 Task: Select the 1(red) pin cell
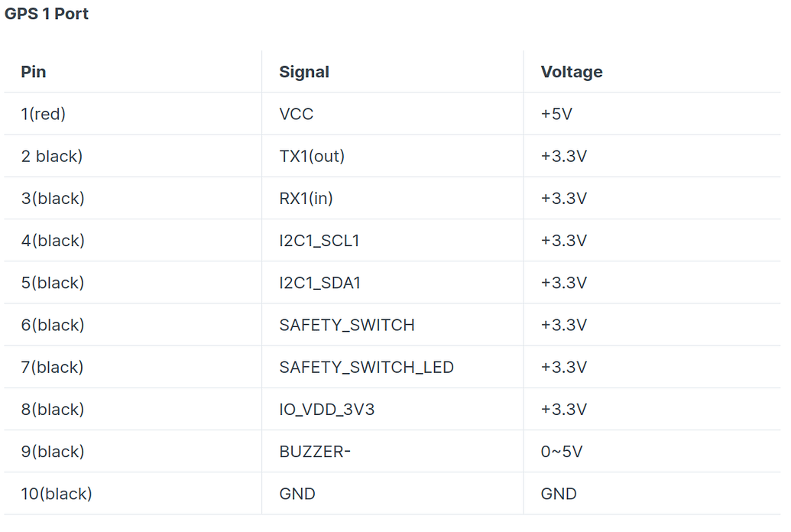pyautogui.click(x=44, y=114)
